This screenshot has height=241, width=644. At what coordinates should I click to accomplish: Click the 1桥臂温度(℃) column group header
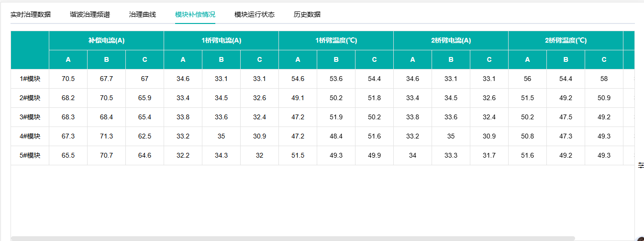(336, 41)
